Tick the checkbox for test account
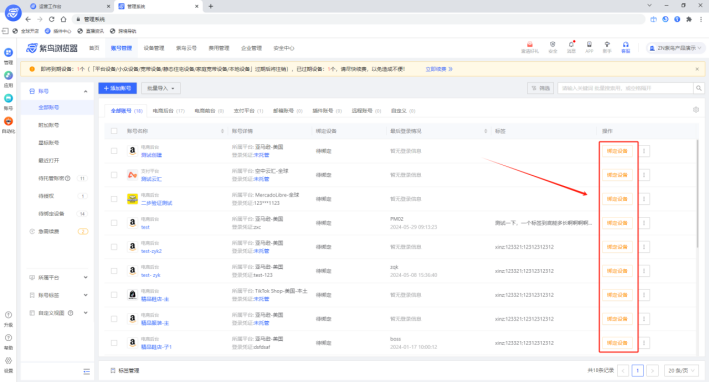The height and width of the screenshot is (383, 709). [114, 223]
